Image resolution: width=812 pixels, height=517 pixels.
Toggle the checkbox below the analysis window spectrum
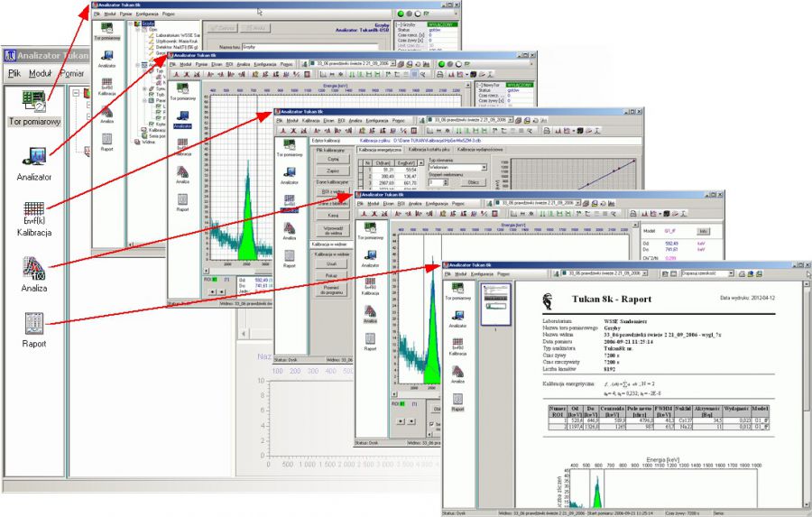pos(432,424)
